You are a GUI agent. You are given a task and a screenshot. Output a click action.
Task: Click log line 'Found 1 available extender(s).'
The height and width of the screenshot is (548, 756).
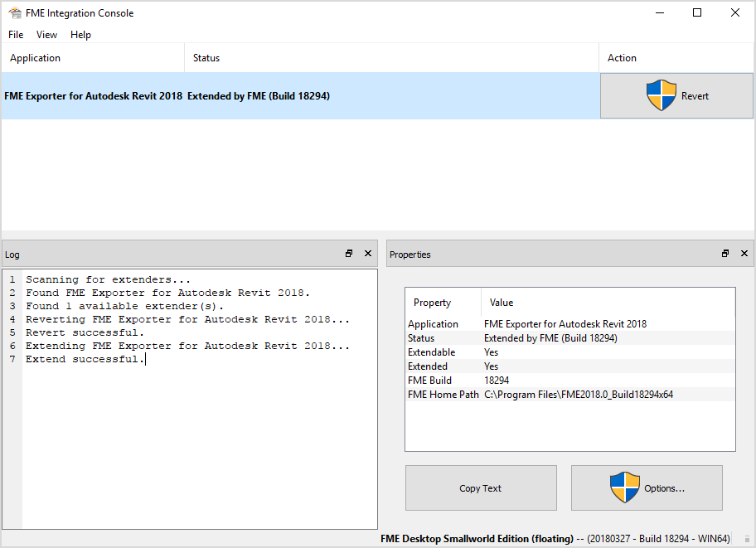[x=124, y=306]
